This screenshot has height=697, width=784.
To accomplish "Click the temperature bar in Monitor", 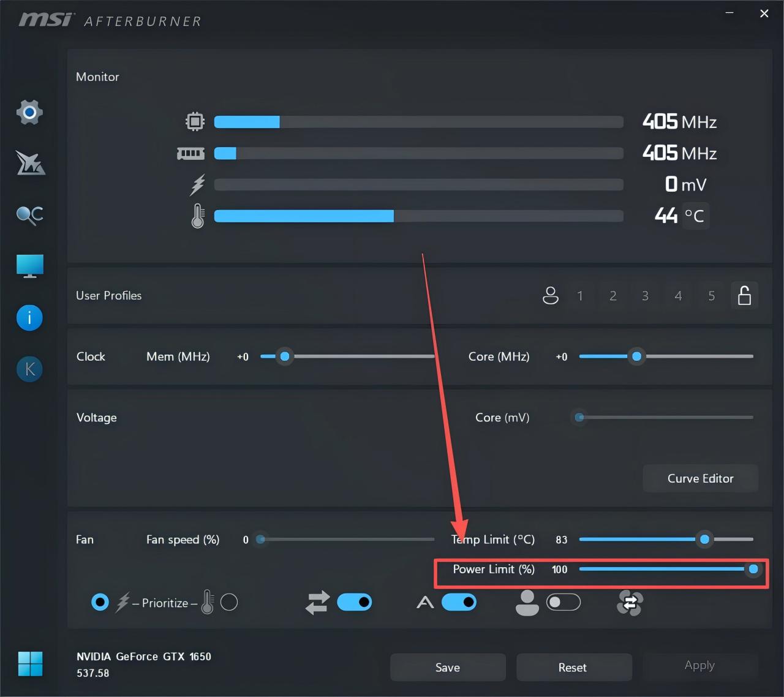I will click(418, 216).
